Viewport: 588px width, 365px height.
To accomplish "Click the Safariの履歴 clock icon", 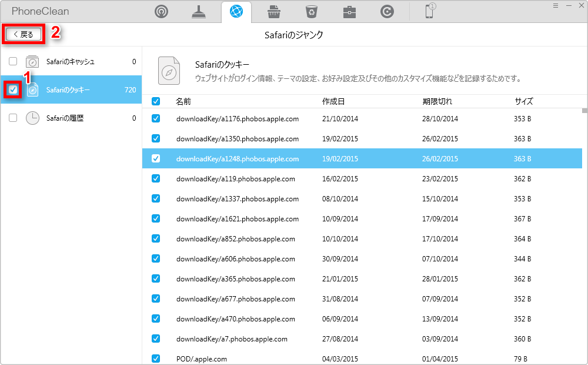I will pos(32,118).
